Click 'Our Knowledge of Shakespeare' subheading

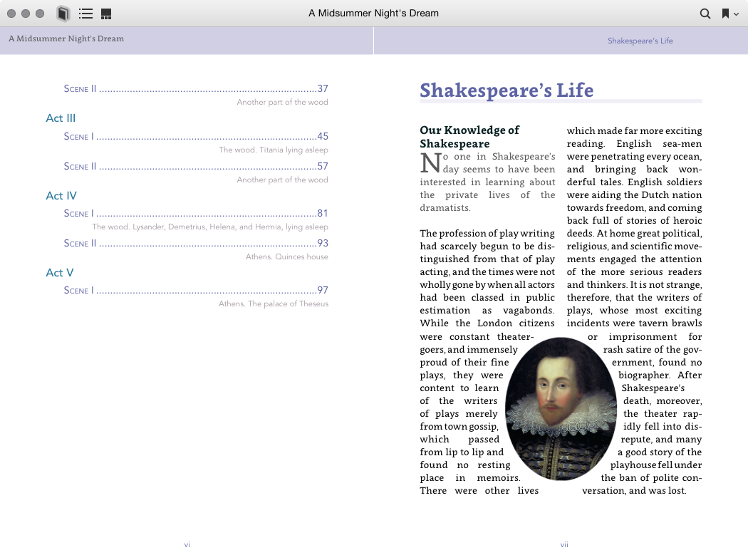(469, 136)
